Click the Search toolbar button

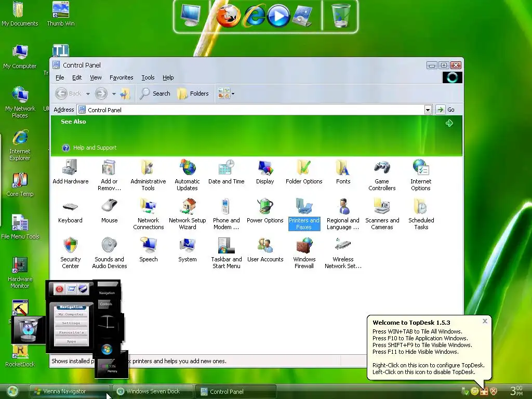(x=155, y=94)
